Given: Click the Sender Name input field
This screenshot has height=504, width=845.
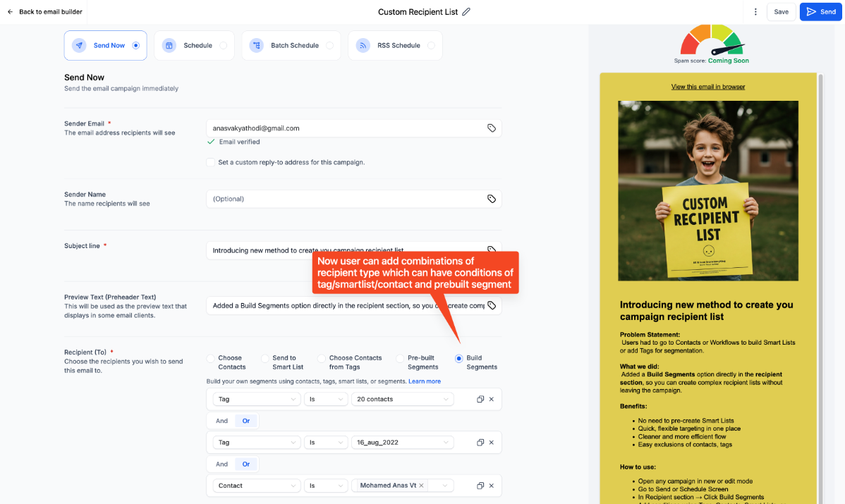Looking at the screenshot, I should coord(346,199).
